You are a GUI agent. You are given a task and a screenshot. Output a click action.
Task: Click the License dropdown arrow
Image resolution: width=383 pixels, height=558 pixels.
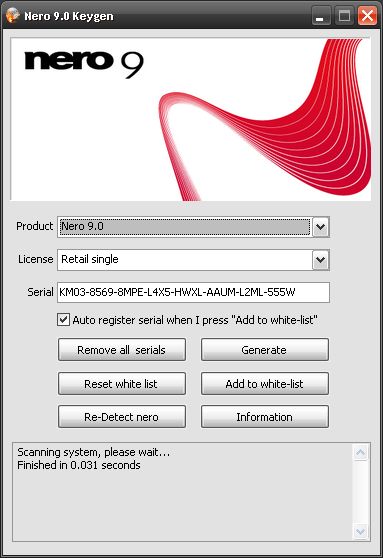point(321,260)
